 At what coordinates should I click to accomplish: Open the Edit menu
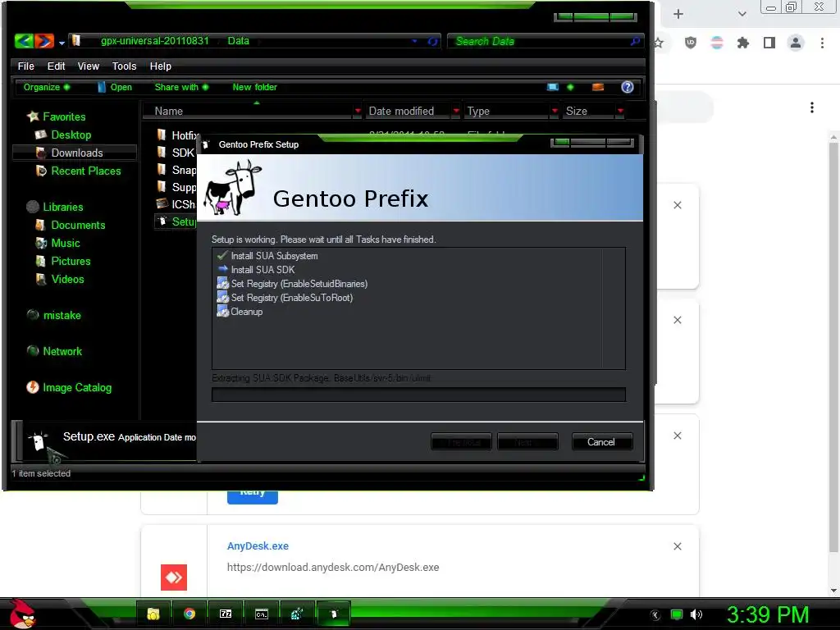coord(56,66)
